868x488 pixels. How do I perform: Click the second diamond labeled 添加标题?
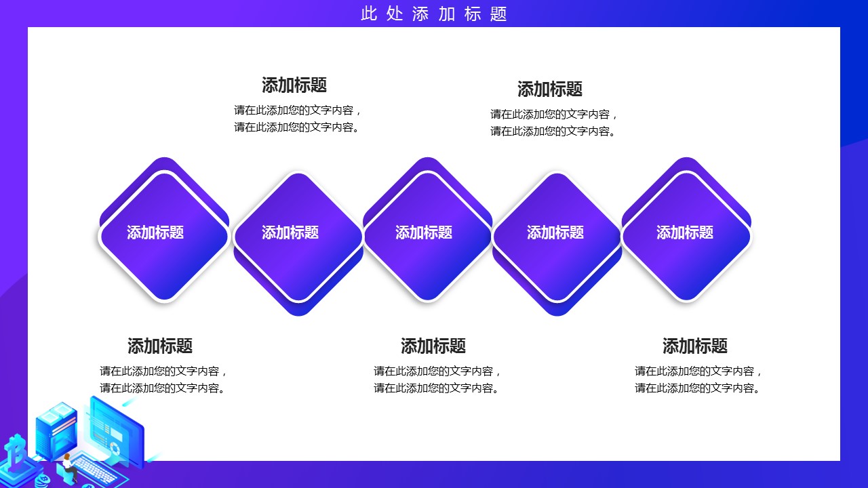coord(298,236)
